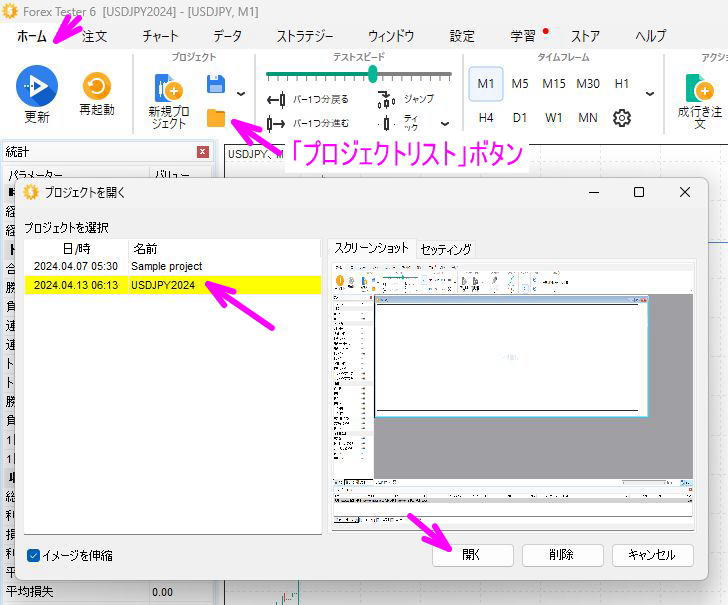The height and width of the screenshot is (605, 728).
Task: Step forward one bar (バー1つ分進む)
Action: (307, 123)
